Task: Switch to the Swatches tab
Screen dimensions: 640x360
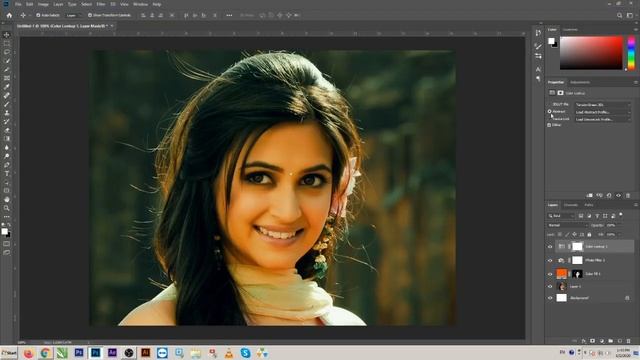Action: click(x=570, y=29)
